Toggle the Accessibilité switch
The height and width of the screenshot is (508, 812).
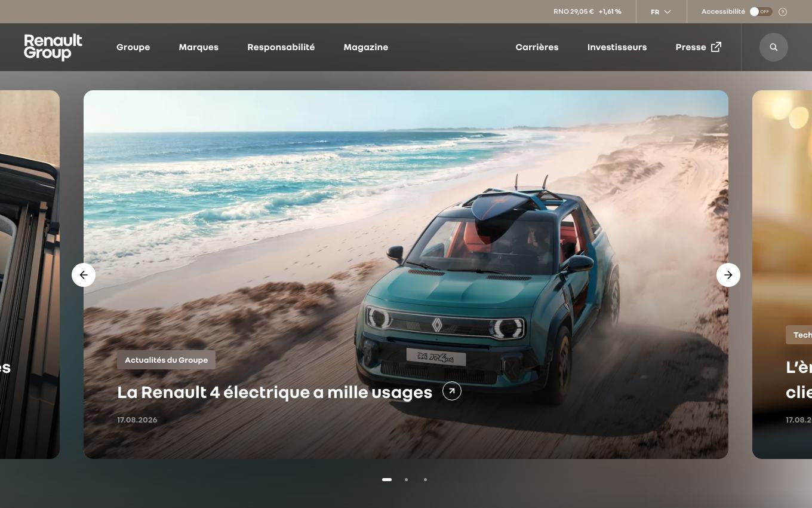[x=761, y=12]
